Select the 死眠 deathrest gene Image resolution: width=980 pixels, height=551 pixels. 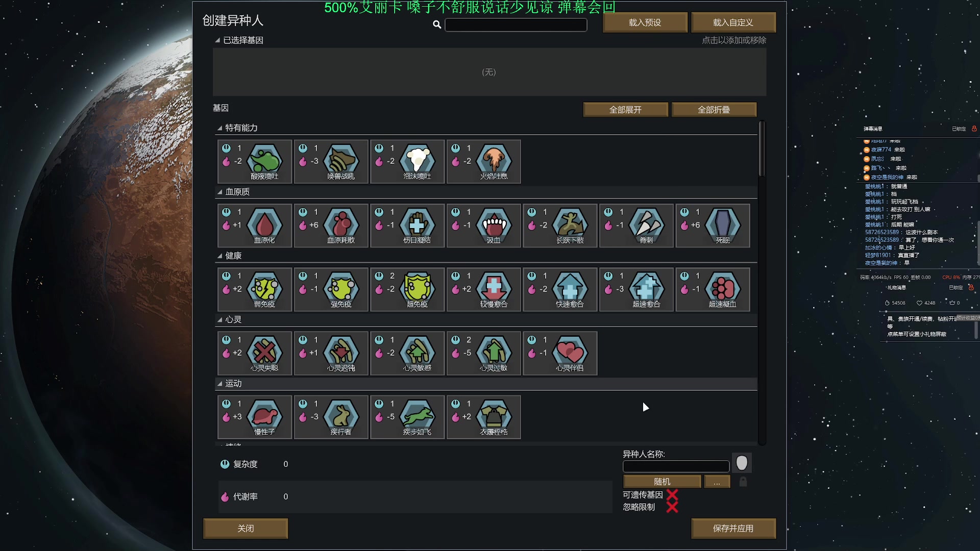pos(713,226)
